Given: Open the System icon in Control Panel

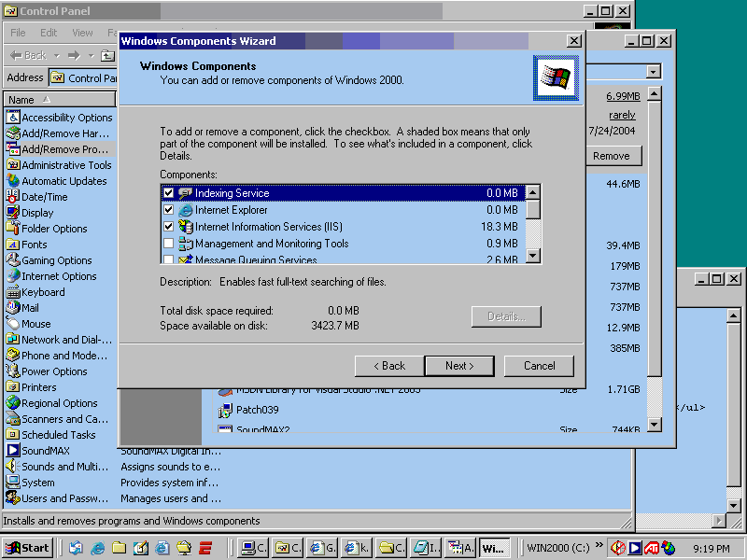Looking at the screenshot, I should point(13,482).
